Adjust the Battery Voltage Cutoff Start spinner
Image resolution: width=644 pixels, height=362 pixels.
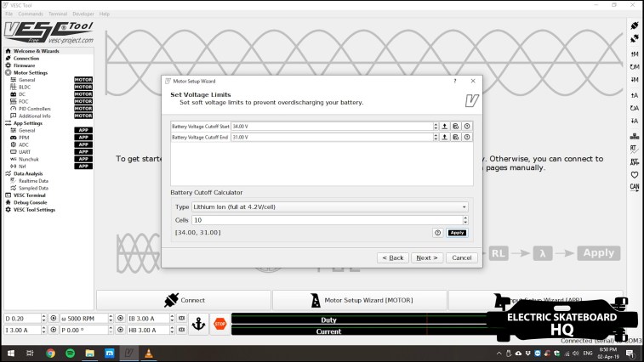436,126
